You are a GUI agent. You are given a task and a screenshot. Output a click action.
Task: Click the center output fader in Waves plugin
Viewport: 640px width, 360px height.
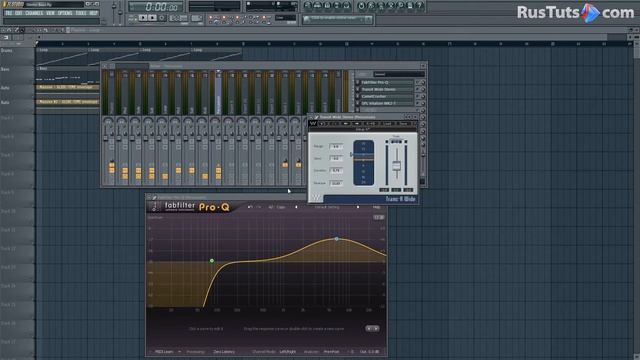pyautogui.click(x=396, y=165)
